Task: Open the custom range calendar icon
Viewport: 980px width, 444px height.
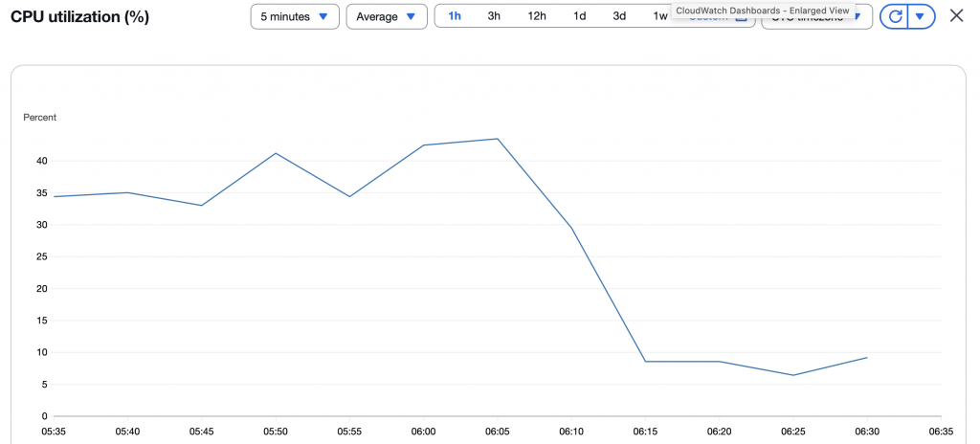Action: [741, 18]
